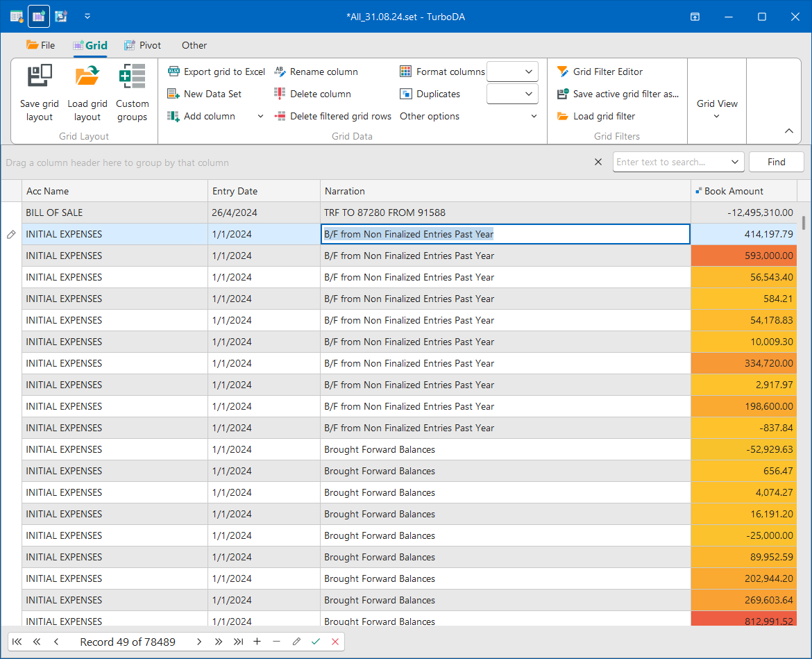Click the vertical scrollbar thumb of the grid
Viewport: 812px width, 659px height.
tap(803, 223)
